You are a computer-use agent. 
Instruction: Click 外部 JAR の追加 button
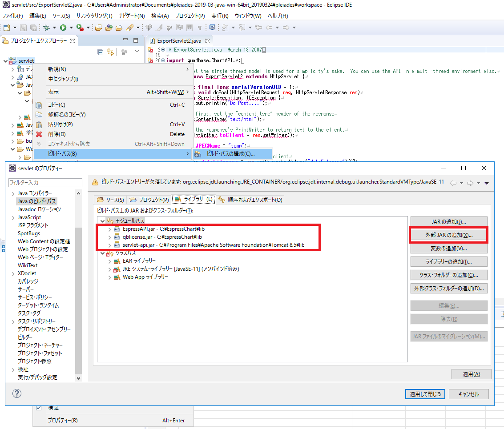(448, 235)
